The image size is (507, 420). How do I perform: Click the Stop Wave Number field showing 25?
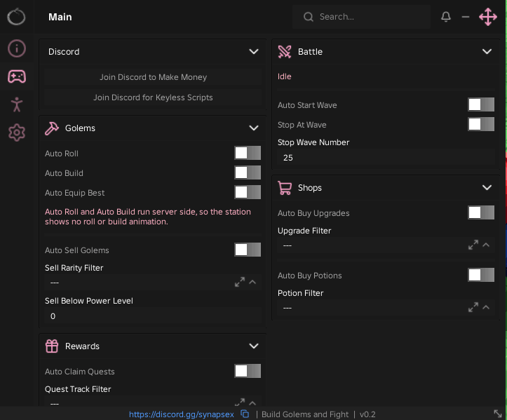click(386, 158)
